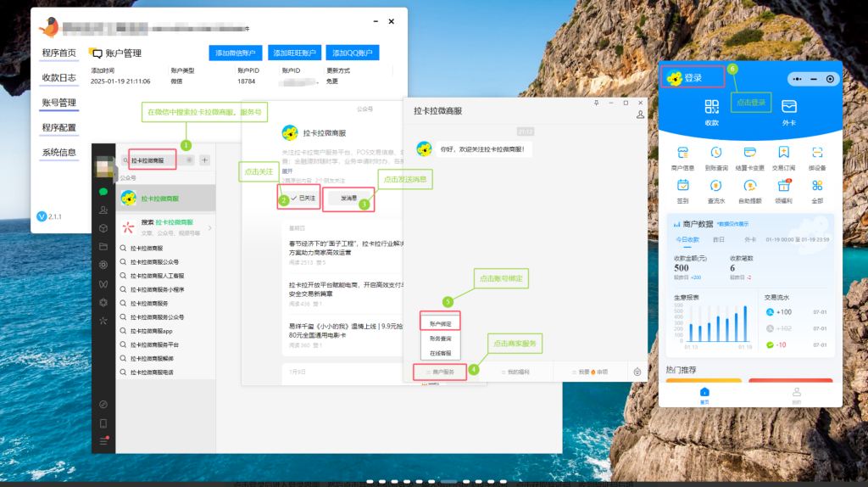Expand the 搜索 拉卡拉微商服 chevron

coord(210,227)
